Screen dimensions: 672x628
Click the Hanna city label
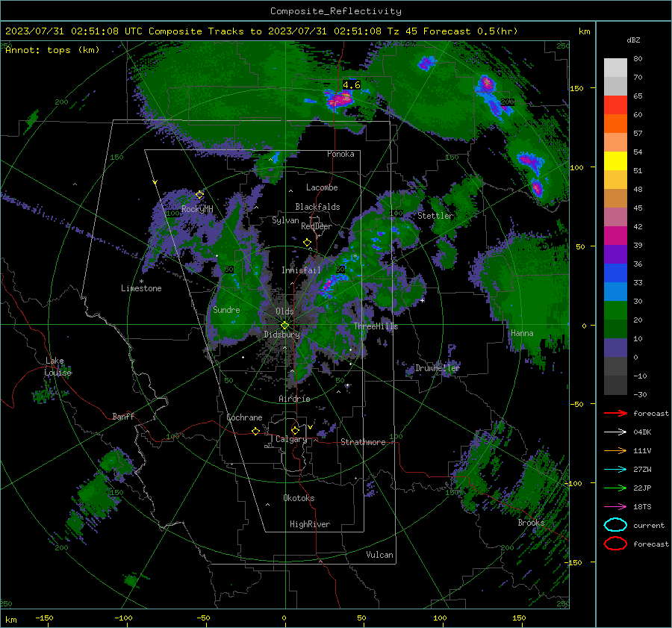click(x=522, y=333)
